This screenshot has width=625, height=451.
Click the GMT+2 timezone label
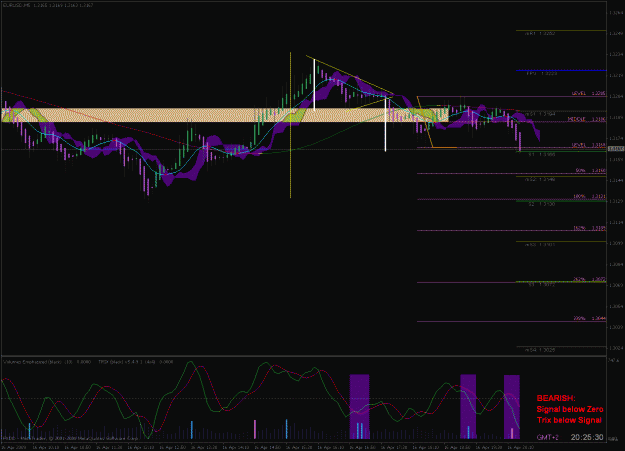[x=547, y=437]
